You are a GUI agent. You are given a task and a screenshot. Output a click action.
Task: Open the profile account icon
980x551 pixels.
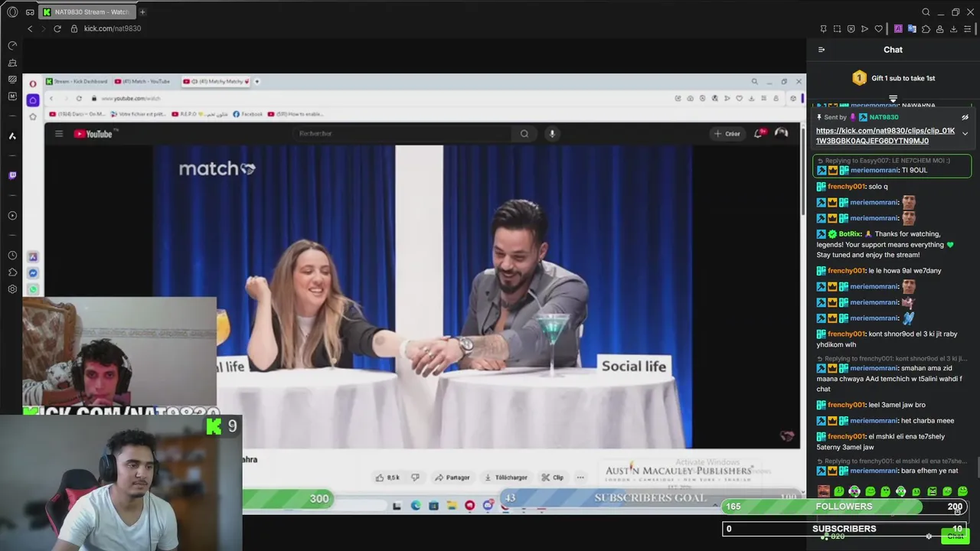(x=939, y=29)
